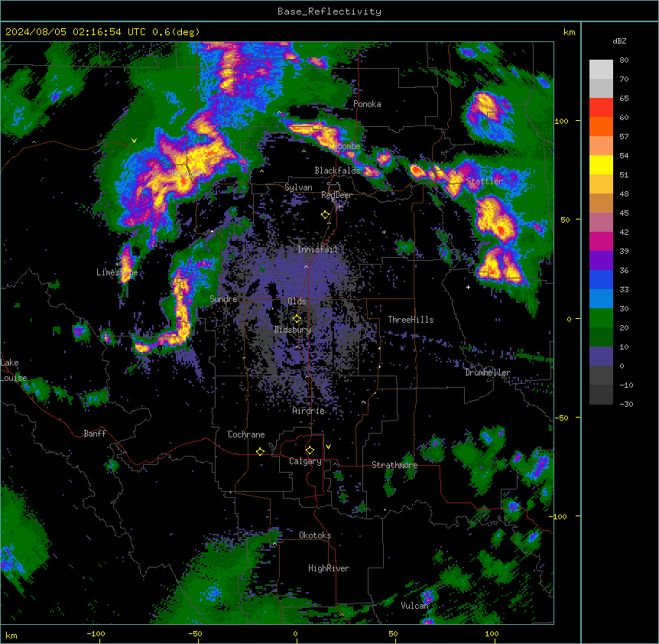Click the yellow diamond marker south of RedDeer
Image resolution: width=659 pixels, height=644 pixels.
pos(325,215)
